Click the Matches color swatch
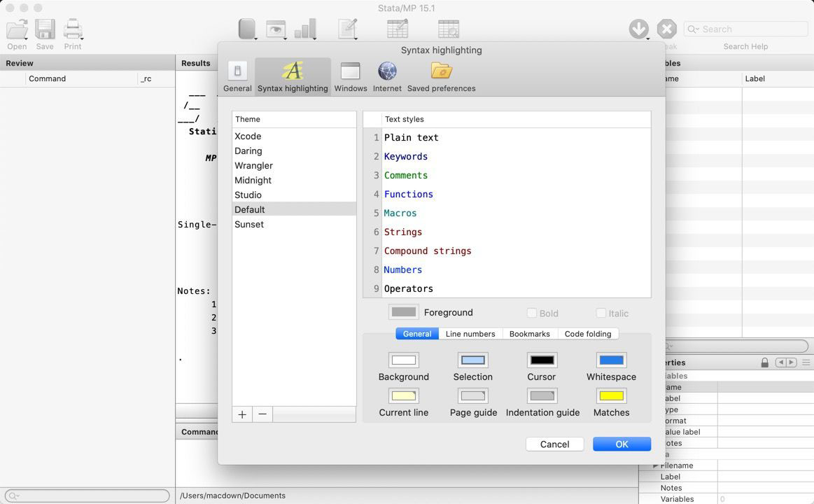 (611, 396)
